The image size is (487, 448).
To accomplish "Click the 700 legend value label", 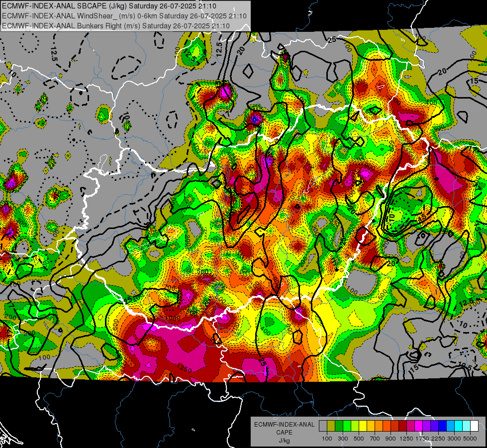I will 375,439.
